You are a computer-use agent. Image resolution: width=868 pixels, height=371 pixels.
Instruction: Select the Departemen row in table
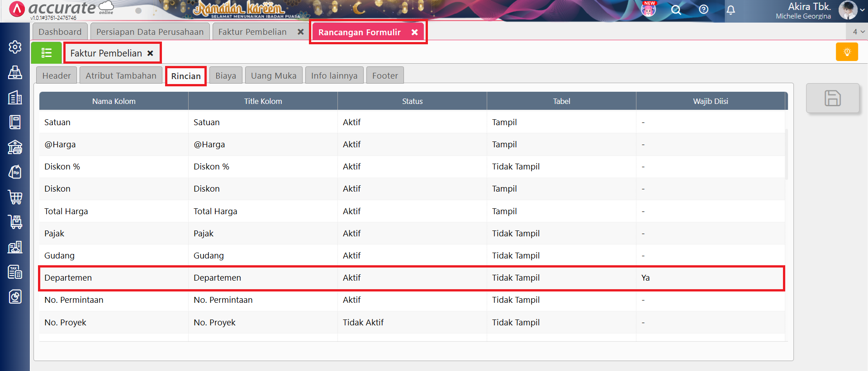412,278
